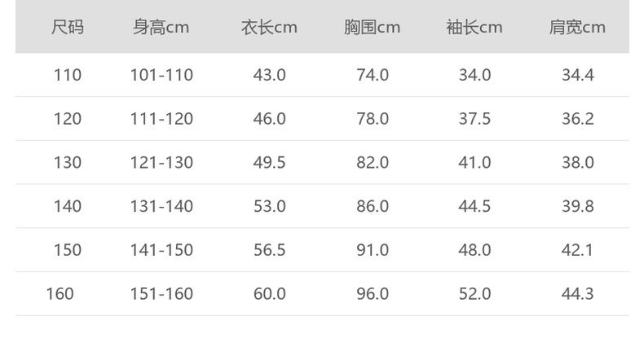644x351 pixels.
Task: Click height range 101-110 cell
Action: point(161,75)
